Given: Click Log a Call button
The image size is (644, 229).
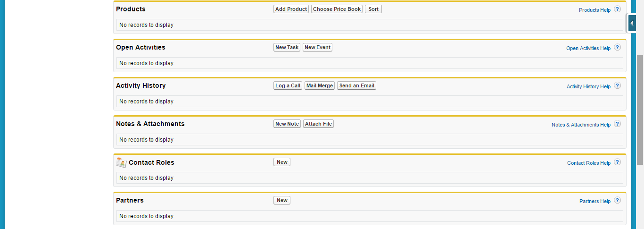Looking at the screenshot, I should 288,85.
